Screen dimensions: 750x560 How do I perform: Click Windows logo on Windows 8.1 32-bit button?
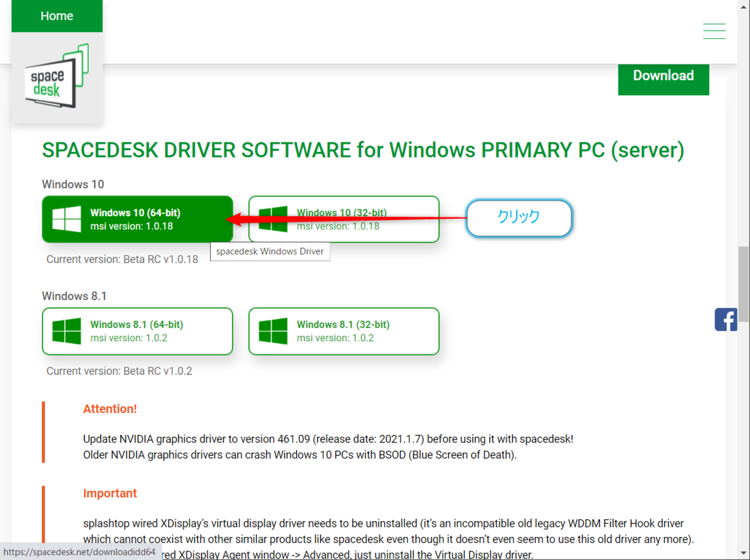[273, 331]
